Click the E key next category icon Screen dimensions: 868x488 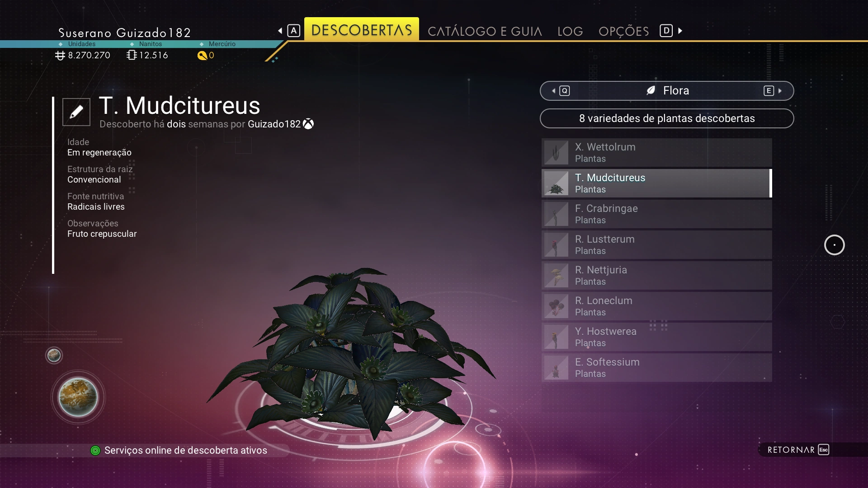769,91
